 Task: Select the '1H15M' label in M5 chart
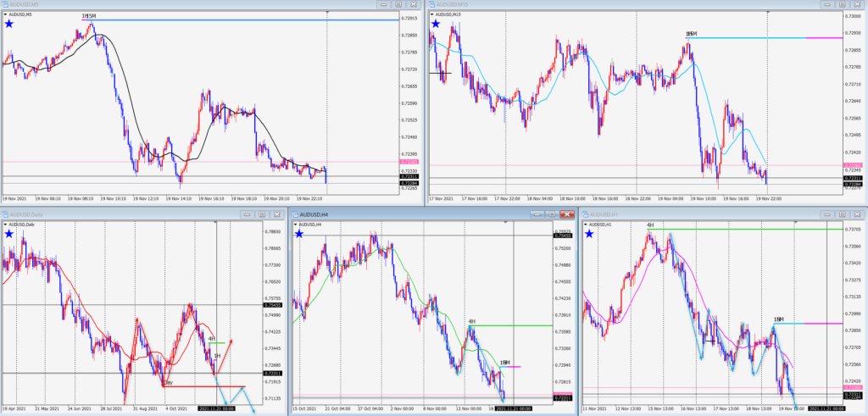[x=88, y=17]
